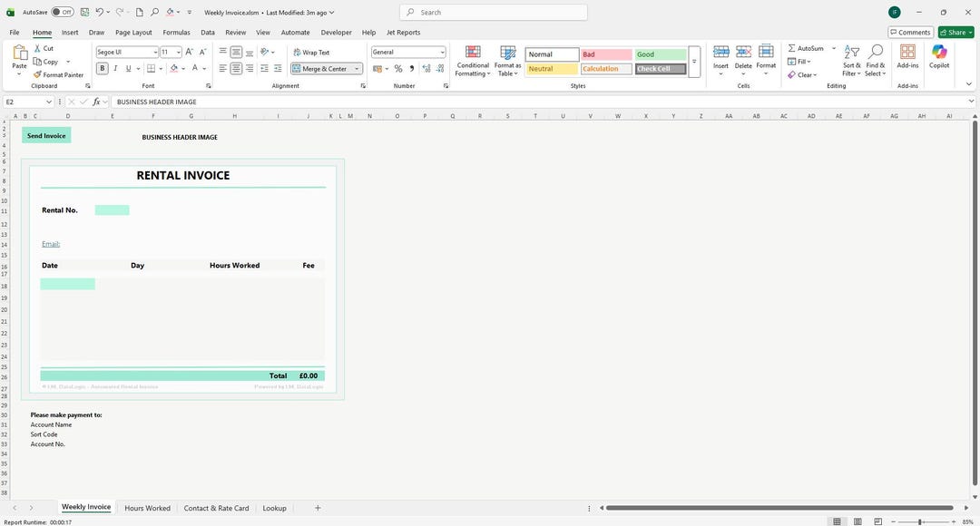Click the Share button
The width and height of the screenshot is (980, 526).
(x=955, y=33)
